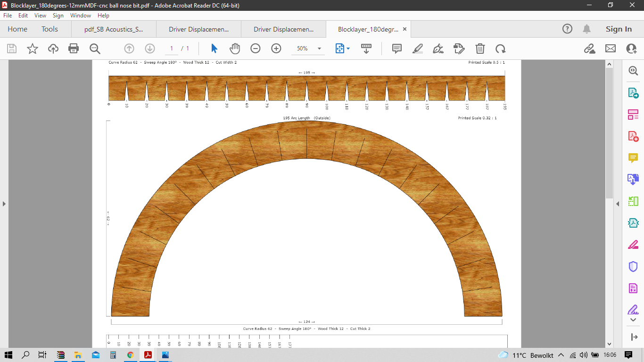Click the Sign In link
The width and height of the screenshot is (644, 362).
click(619, 29)
